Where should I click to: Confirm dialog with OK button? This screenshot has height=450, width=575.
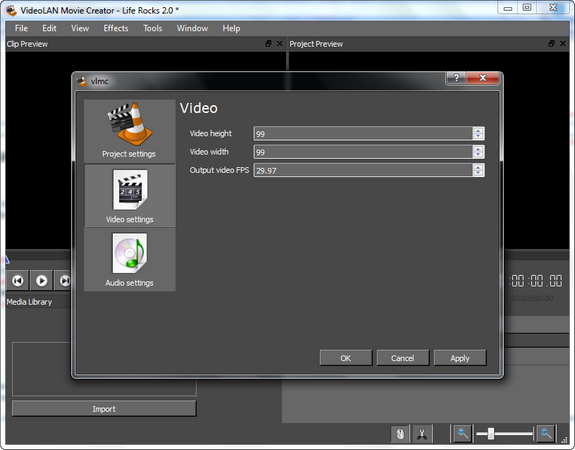point(346,358)
